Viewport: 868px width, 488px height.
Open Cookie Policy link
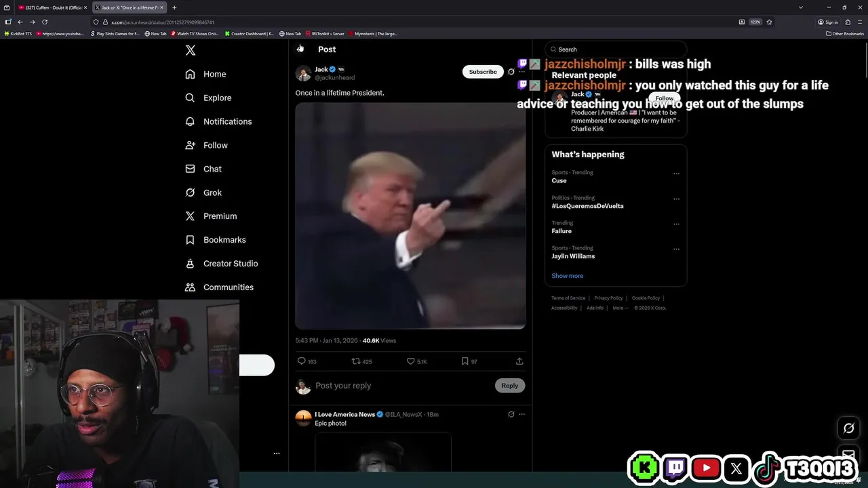click(646, 298)
